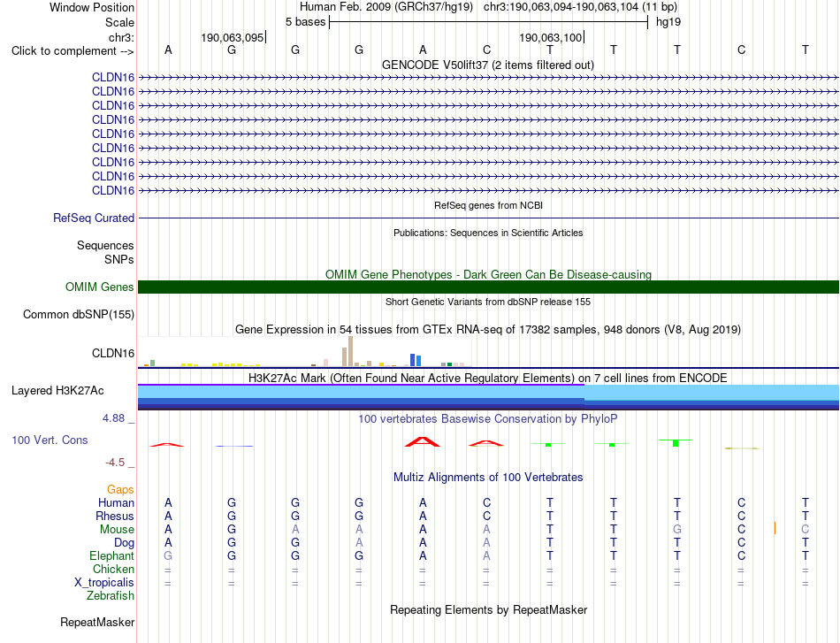
Task: Open Short Genetic Variants from dbSNP title
Action: point(488,302)
